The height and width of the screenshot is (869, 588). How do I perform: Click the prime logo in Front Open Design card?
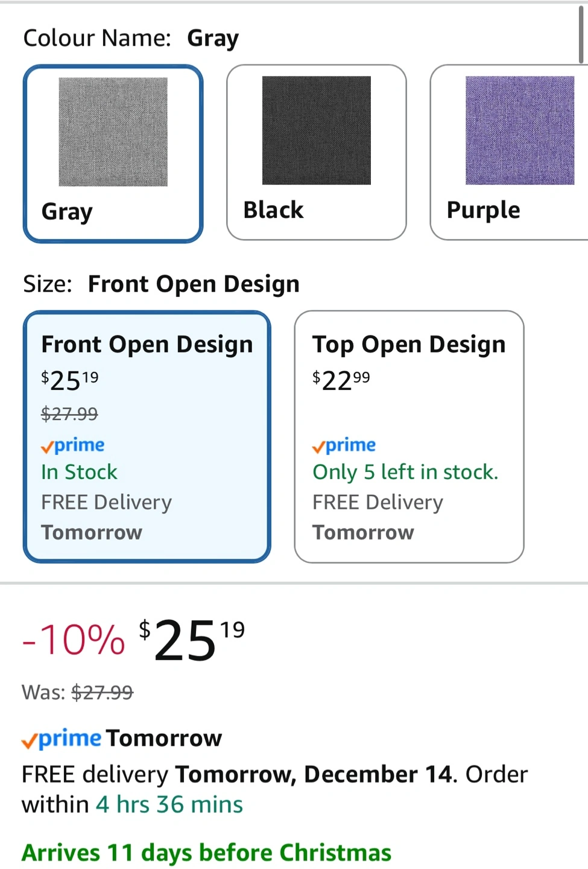click(x=73, y=445)
